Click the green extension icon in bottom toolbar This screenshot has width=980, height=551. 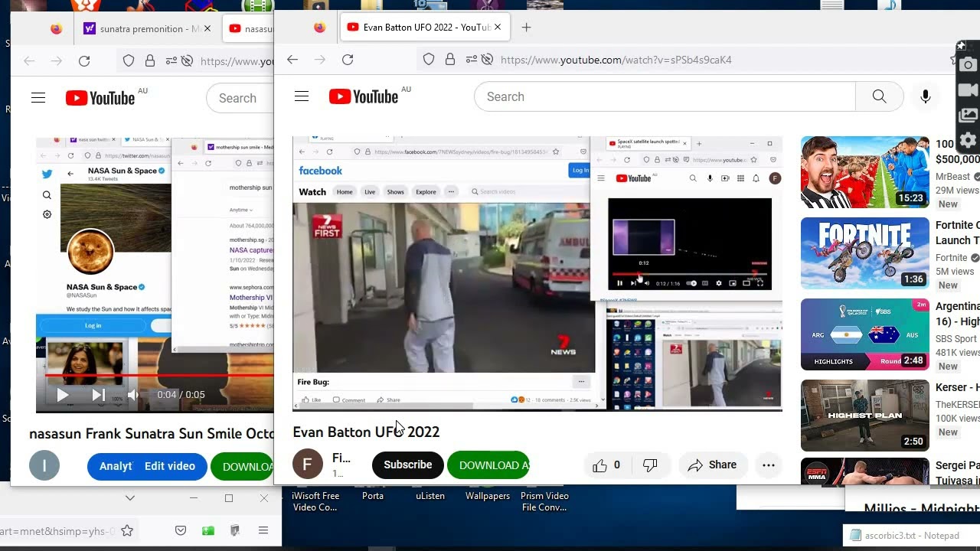point(208,530)
